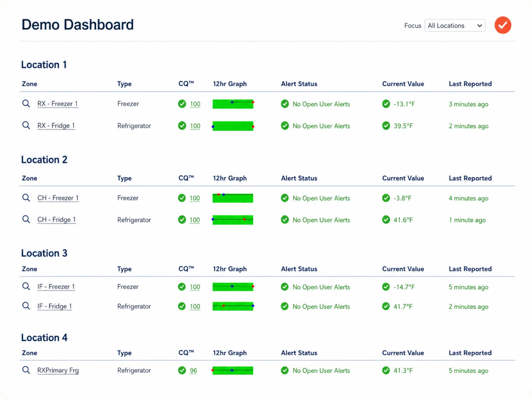Click the magnifier icon beside IF - Fridge 1

(26, 306)
